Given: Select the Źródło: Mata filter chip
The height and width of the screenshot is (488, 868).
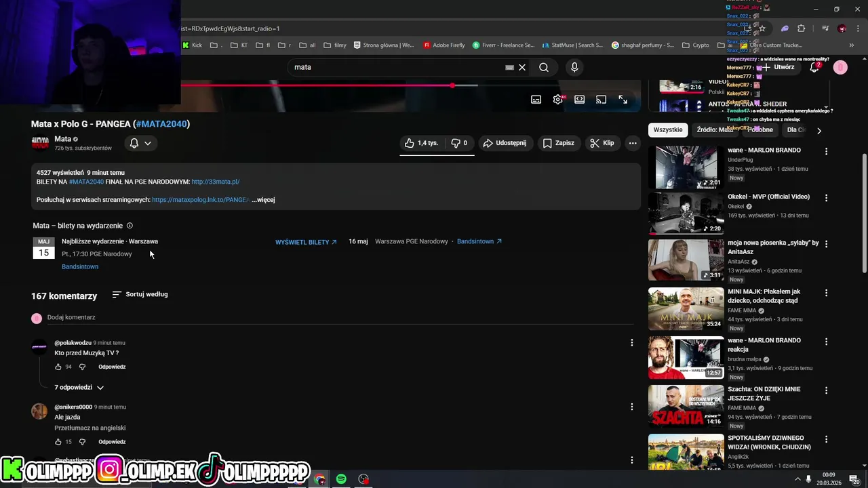Looking at the screenshot, I should (715, 130).
